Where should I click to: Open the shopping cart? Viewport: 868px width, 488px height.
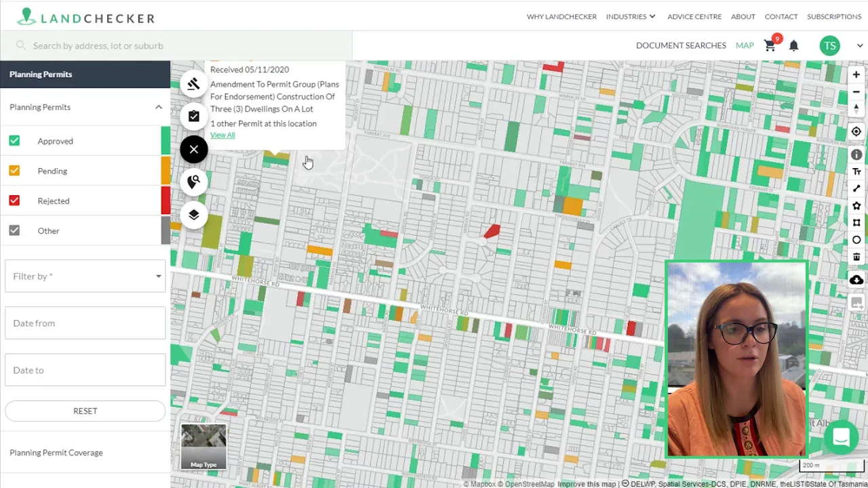pos(770,45)
